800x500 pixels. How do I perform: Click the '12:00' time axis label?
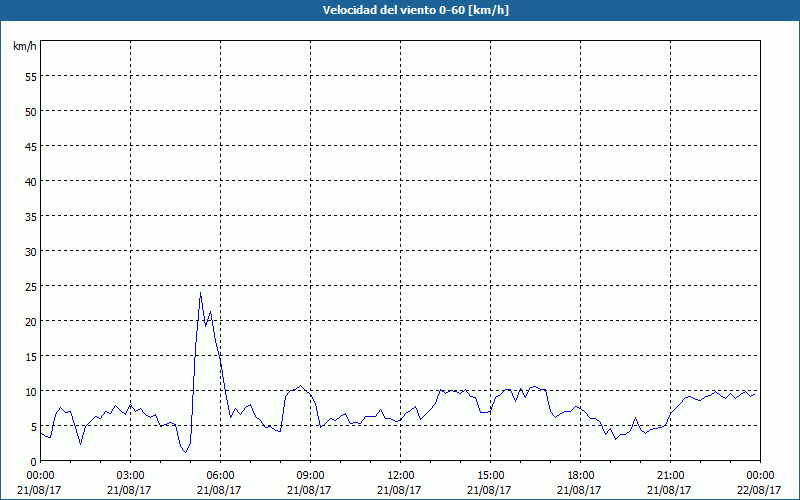[401, 476]
